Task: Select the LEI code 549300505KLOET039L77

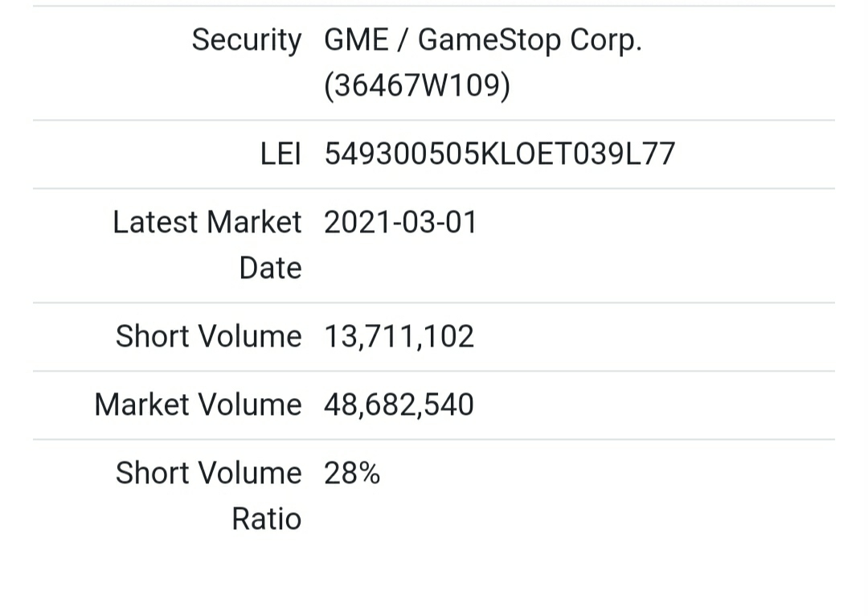Action: coord(499,154)
